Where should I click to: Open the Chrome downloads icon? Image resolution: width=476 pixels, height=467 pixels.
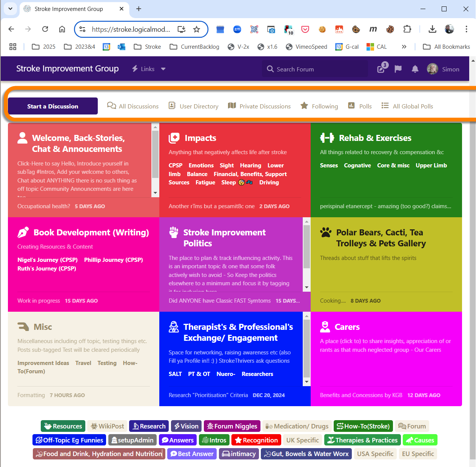(x=432, y=29)
